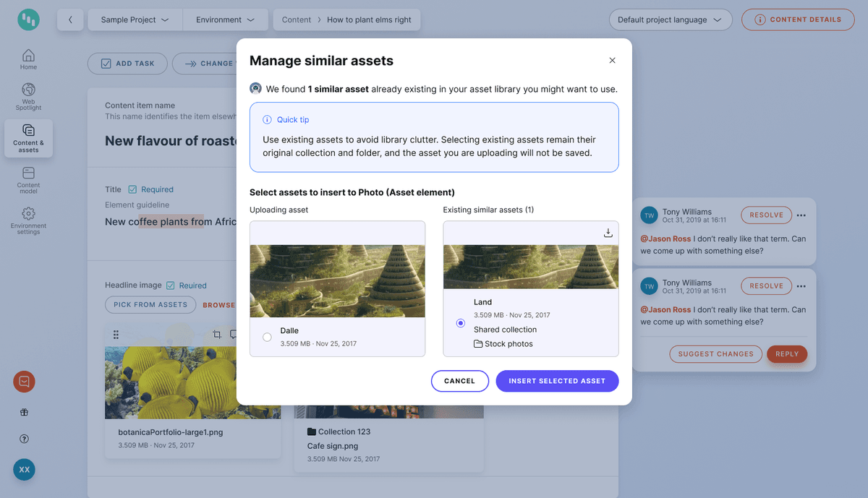The width and height of the screenshot is (868, 498).
Task: Open the help question mark icon
Action: click(x=24, y=439)
